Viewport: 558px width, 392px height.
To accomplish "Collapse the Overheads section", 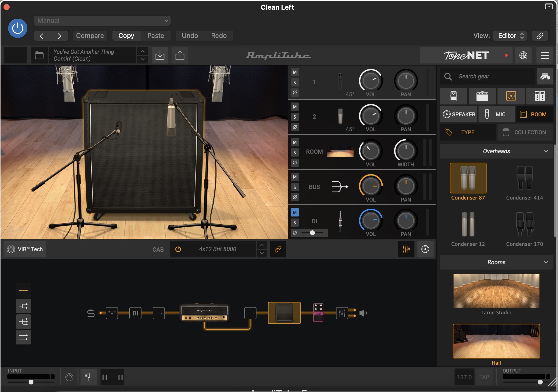I will [546, 151].
